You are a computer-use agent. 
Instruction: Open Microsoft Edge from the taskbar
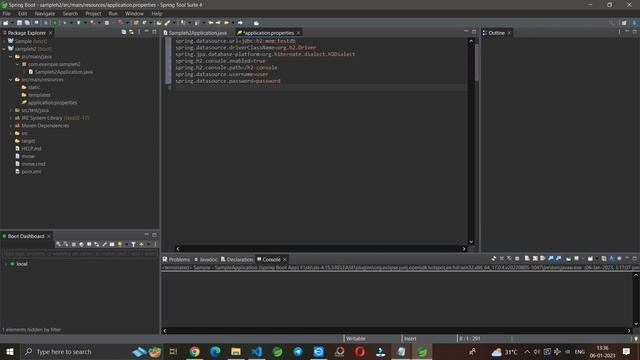click(x=215, y=351)
